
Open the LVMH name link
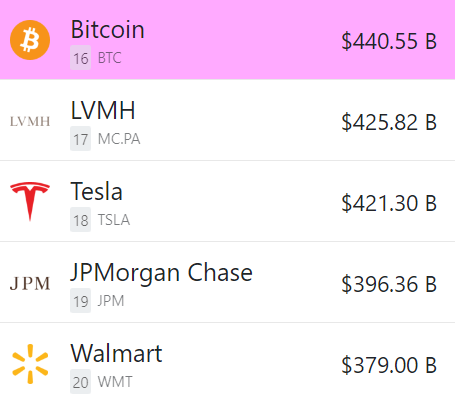pos(103,110)
